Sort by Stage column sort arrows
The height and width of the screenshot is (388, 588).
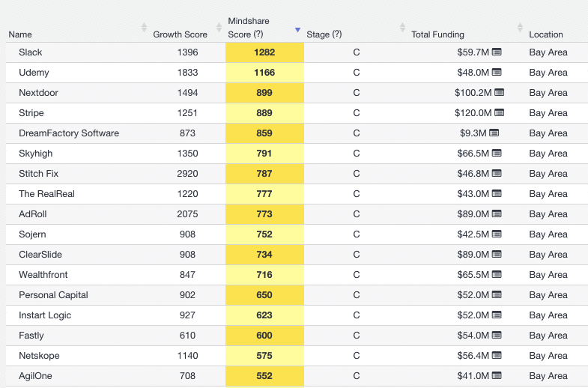[x=402, y=28]
